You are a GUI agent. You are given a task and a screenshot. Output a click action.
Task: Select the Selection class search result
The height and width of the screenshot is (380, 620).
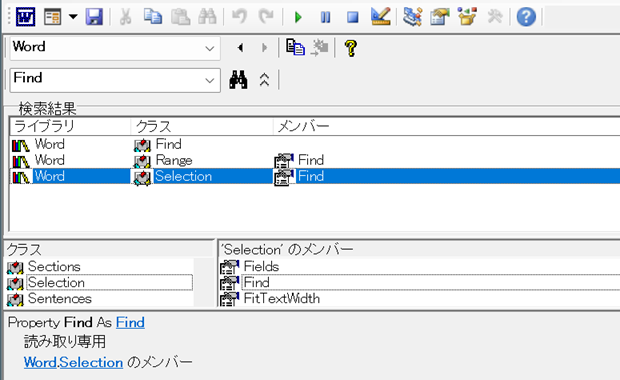tap(315, 176)
